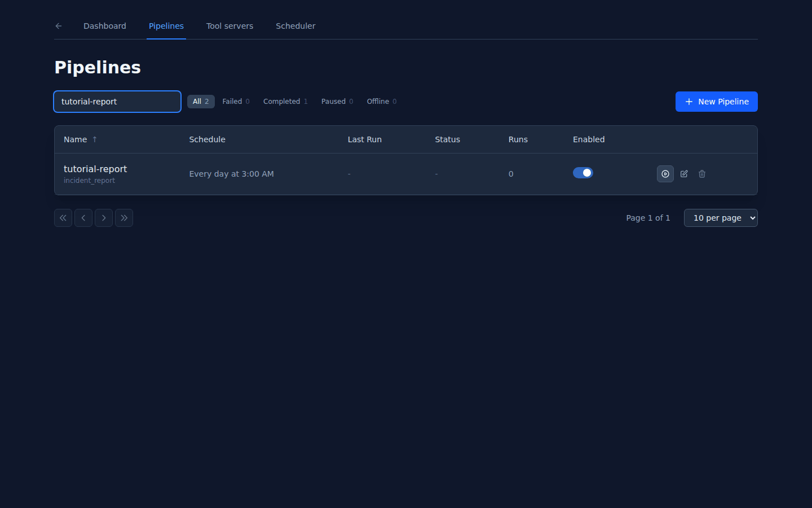Toggle the Name column sort arrow
The height and width of the screenshot is (508, 812).
coord(95,139)
